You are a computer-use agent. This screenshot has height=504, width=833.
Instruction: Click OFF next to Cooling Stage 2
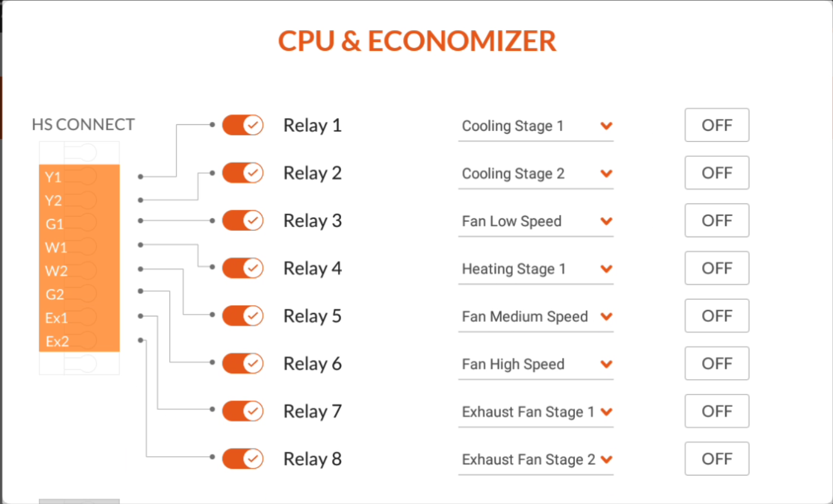716,173
